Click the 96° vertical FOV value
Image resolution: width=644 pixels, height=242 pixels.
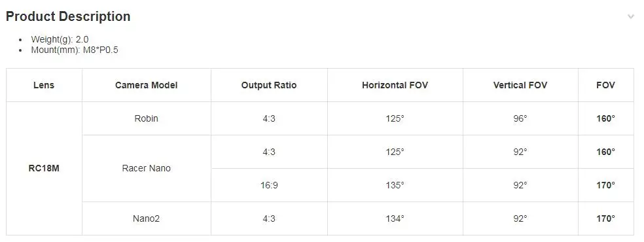pos(520,118)
